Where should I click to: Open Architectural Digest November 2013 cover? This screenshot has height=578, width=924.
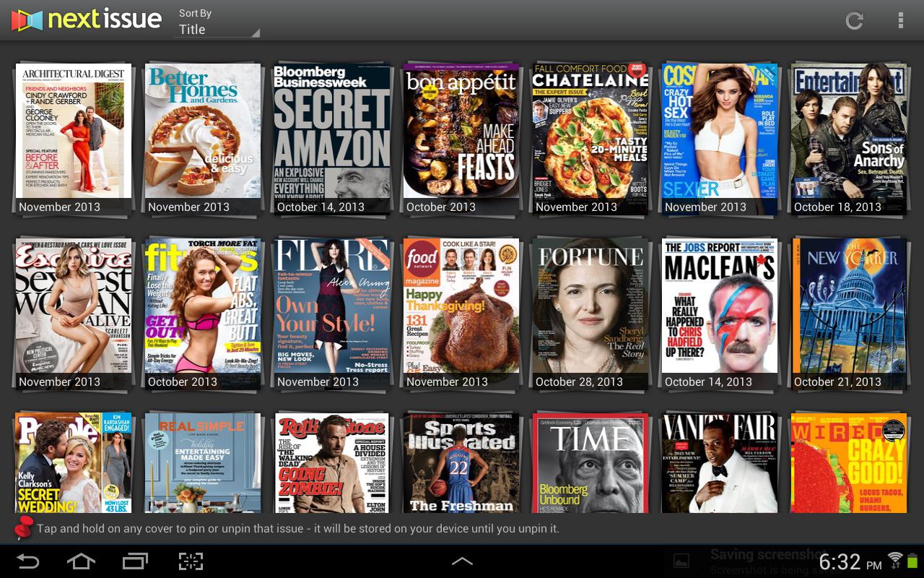(74, 139)
